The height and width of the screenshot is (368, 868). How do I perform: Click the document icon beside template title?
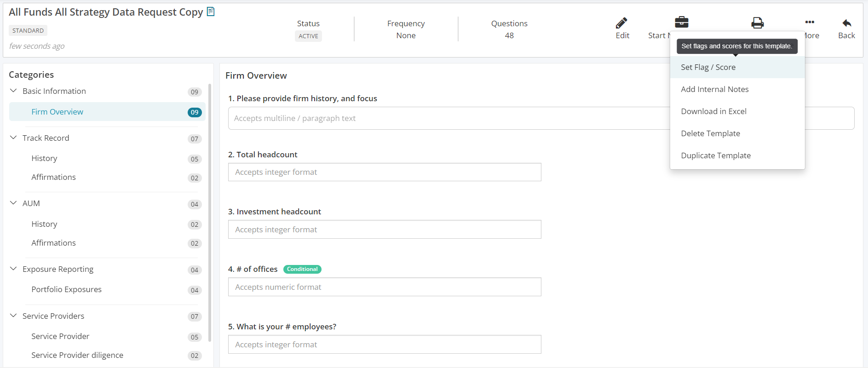pos(211,12)
